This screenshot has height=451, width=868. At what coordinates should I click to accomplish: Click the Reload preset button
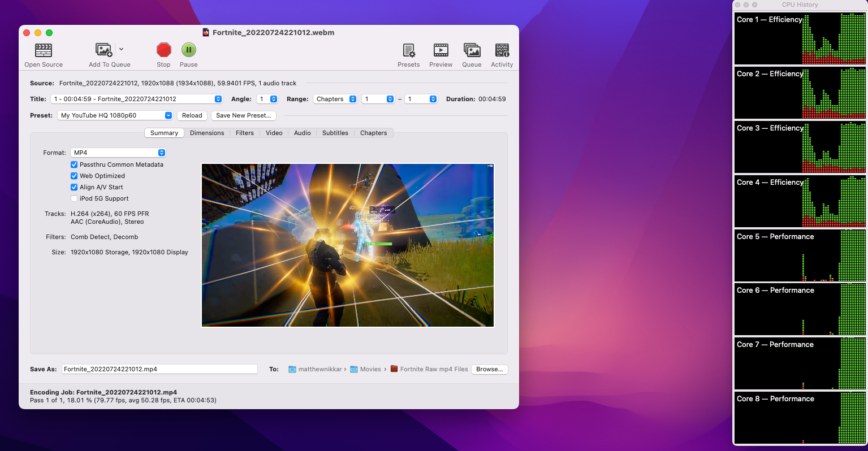(x=192, y=115)
